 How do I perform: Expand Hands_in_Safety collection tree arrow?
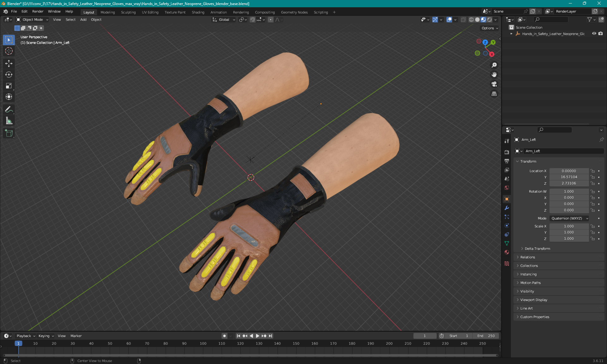coord(511,33)
